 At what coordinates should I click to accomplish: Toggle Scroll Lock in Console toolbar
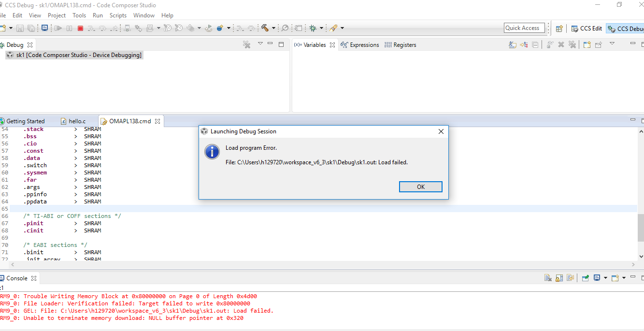tap(559, 278)
